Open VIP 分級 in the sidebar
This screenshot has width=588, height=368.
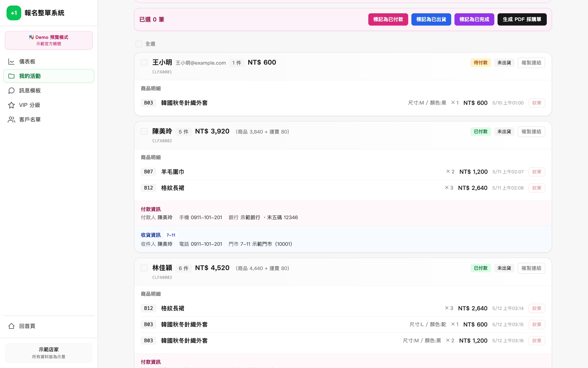point(49,105)
